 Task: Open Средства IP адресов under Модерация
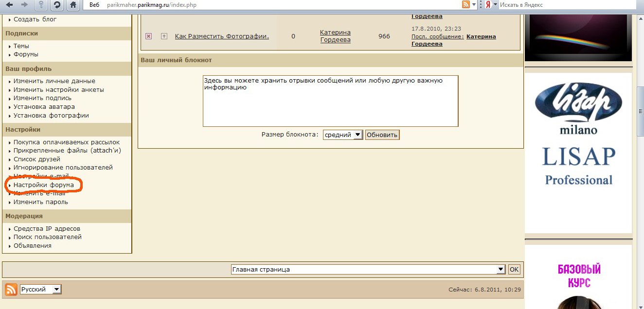pyautogui.click(x=47, y=229)
